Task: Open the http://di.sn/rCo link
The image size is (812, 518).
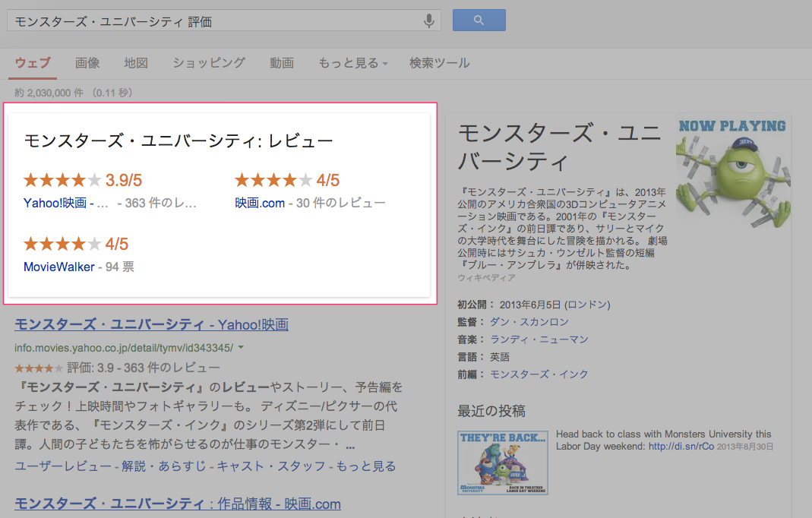Action: (x=681, y=447)
